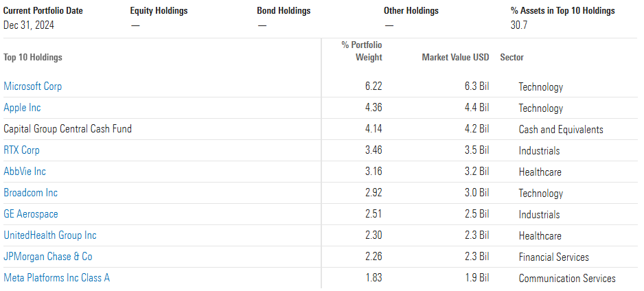Open the AbbVie Inc holding link
This screenshot has width=644, height=291.
(x=25, y=172)
